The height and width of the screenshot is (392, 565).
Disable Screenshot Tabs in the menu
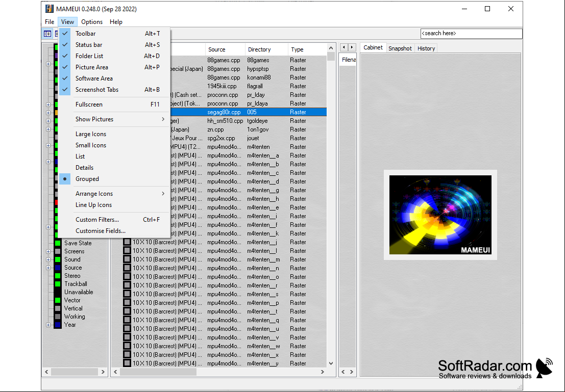click(x=114, y=89)
